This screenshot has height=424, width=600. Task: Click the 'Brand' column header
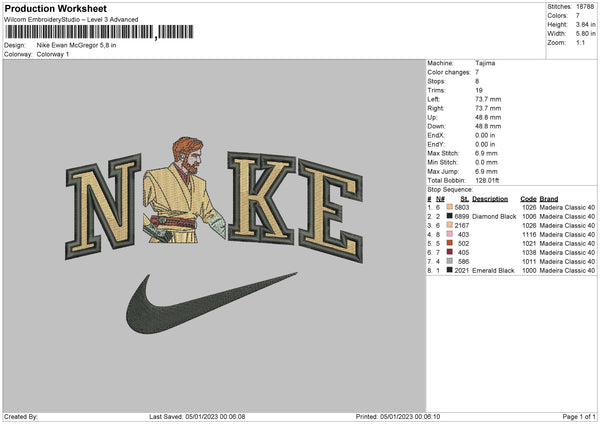click(x=549, y=199)
